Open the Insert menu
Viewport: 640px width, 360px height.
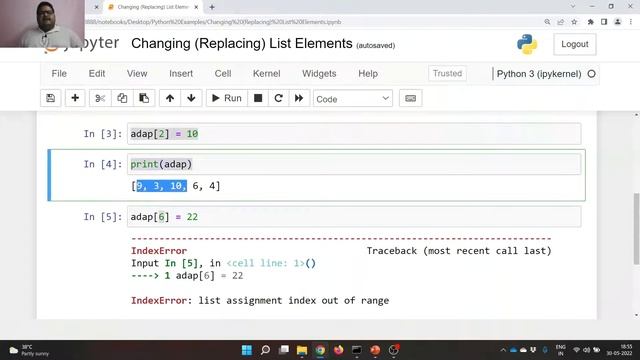click(x=181, y=73)
